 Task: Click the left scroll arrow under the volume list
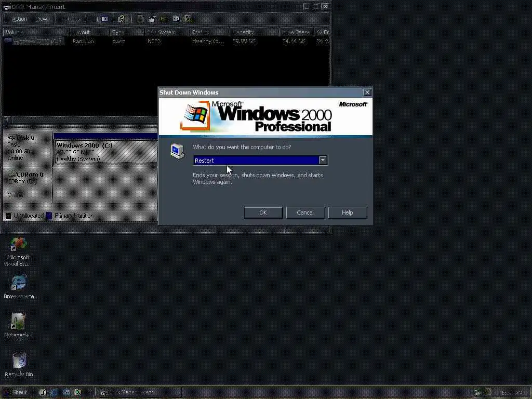pos(7,120)
